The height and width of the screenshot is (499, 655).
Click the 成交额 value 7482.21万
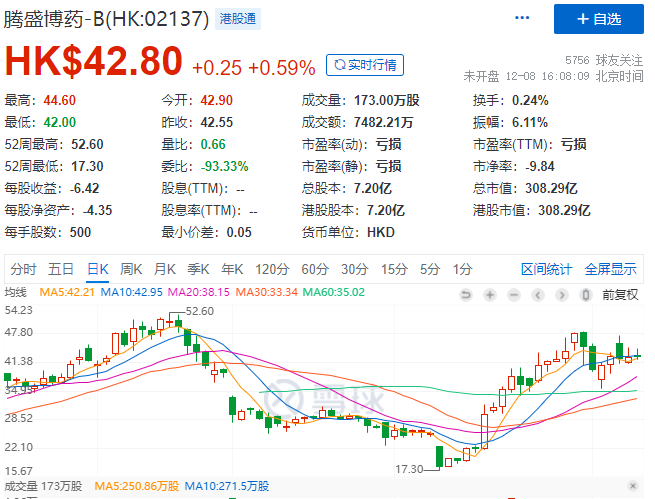click(383, 122)
